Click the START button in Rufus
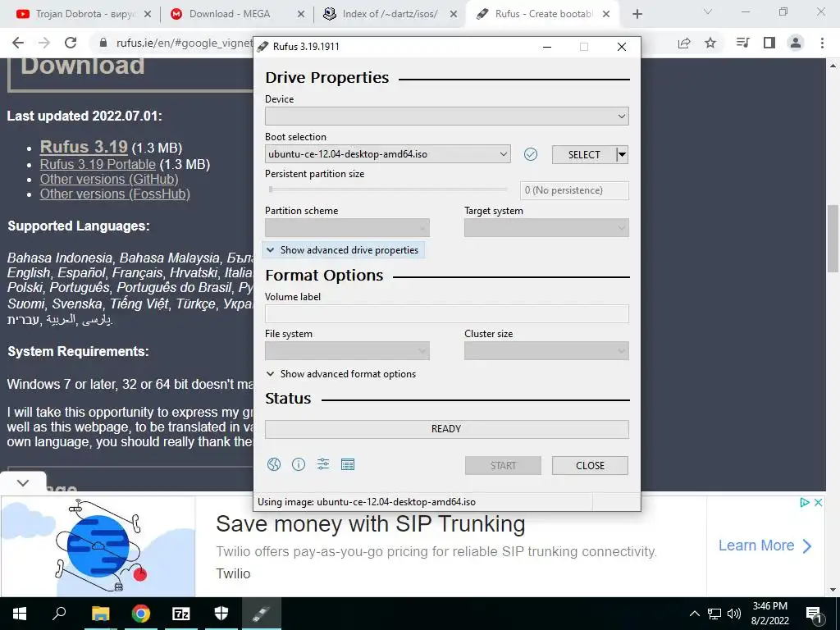The image size is (840, 630). (503, 466)
